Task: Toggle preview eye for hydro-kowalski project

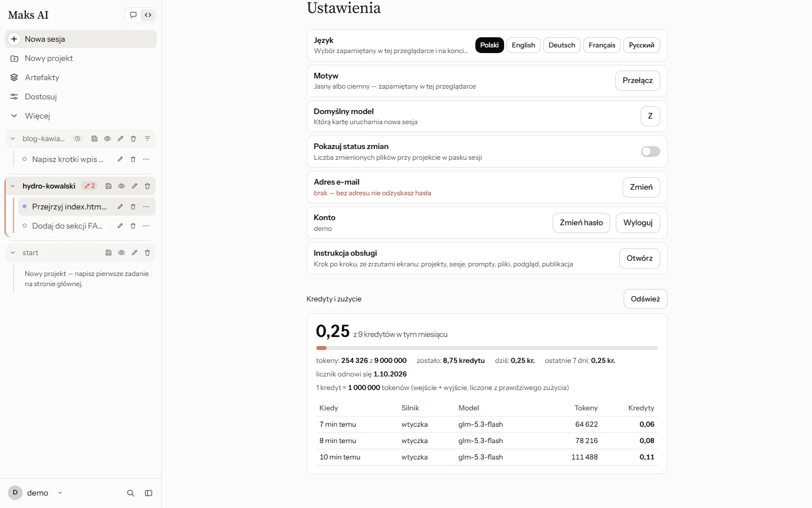Action: click(121, 186)
